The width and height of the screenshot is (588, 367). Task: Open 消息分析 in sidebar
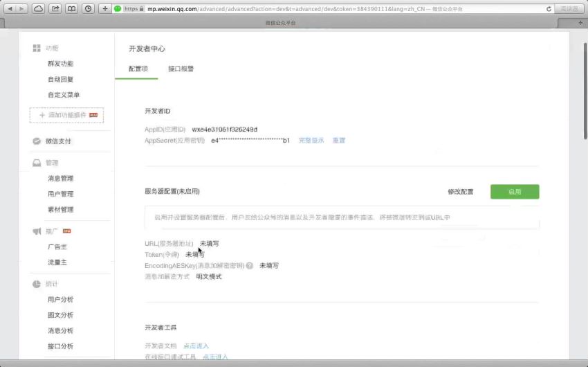[60, 331]
